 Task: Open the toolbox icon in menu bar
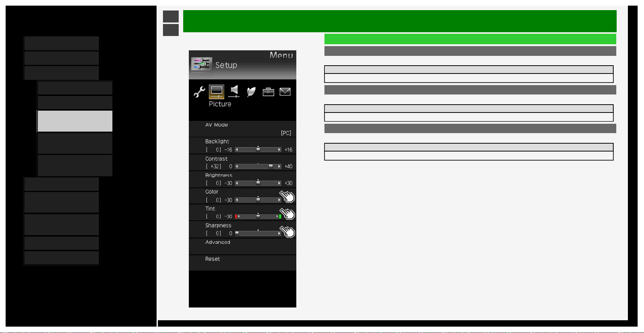[x=268, y=92]
